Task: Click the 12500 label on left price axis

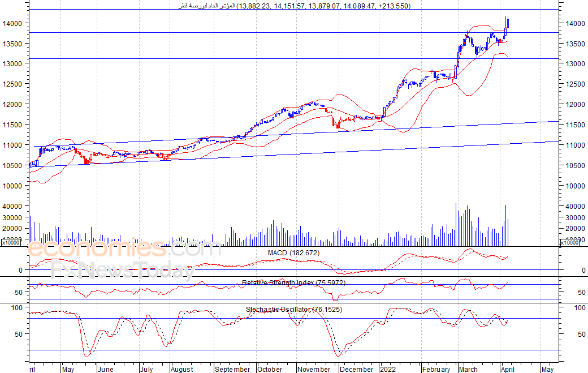Action: [12, 84]
